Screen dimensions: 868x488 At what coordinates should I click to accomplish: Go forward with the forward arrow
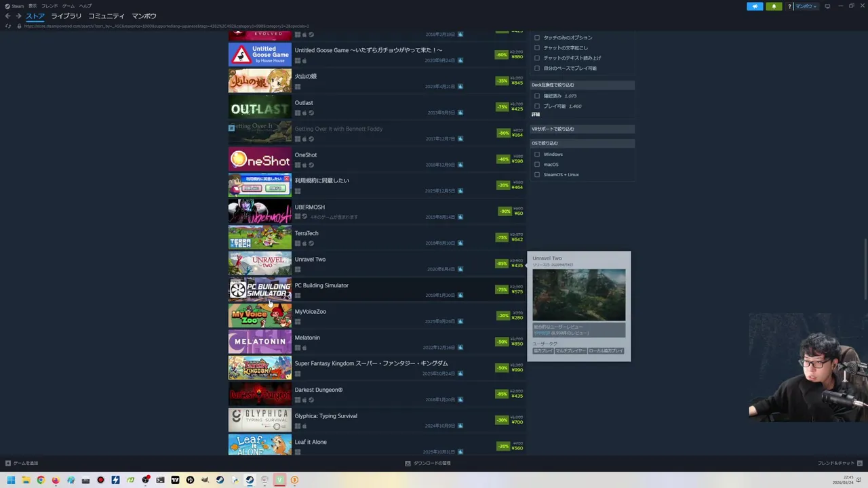click(18, 16)
